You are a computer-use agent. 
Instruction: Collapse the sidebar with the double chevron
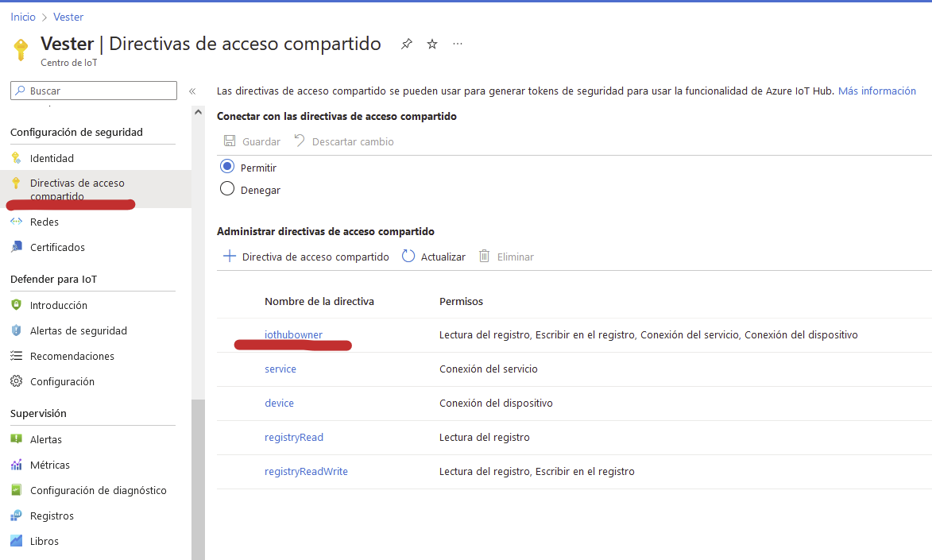click(x=192, y=91)
